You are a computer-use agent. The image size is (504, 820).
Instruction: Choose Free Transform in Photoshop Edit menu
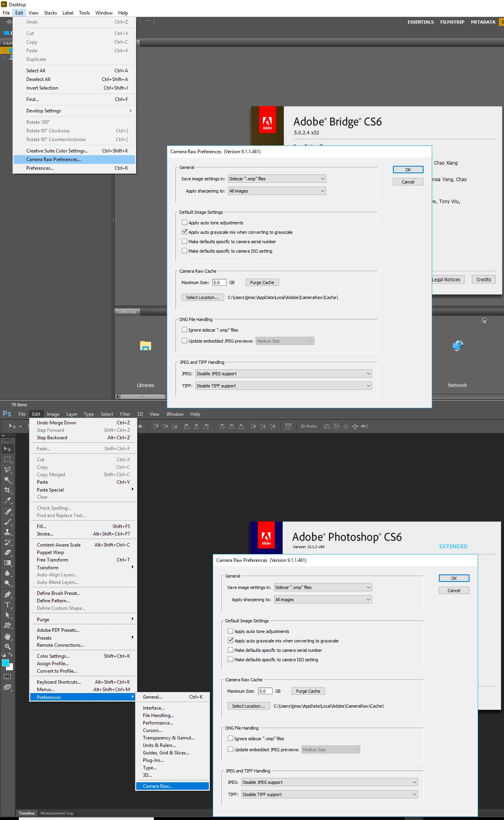(83, 560)
